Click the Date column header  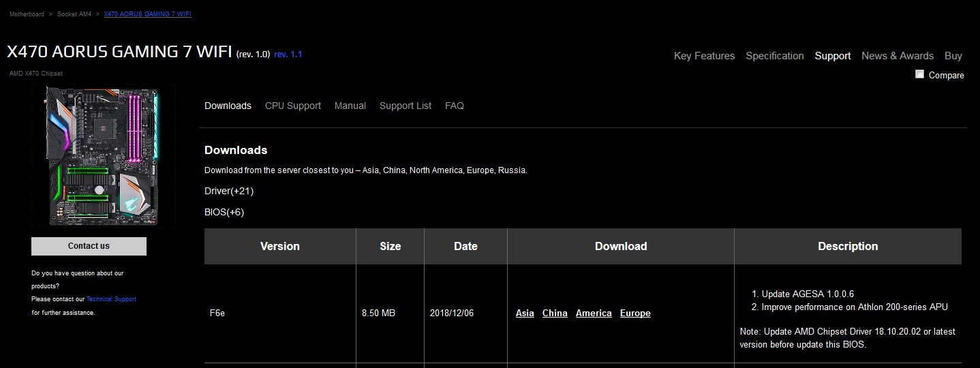click(465, 246)
